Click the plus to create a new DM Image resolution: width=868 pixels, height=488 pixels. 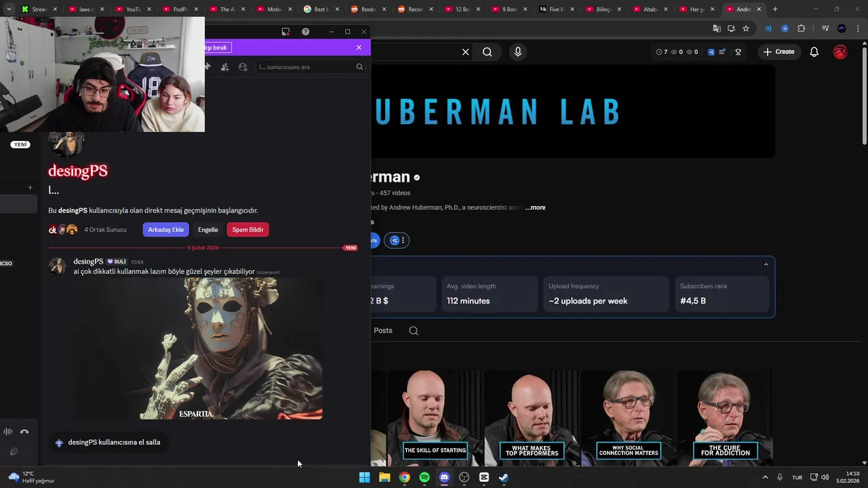[30, 187]
